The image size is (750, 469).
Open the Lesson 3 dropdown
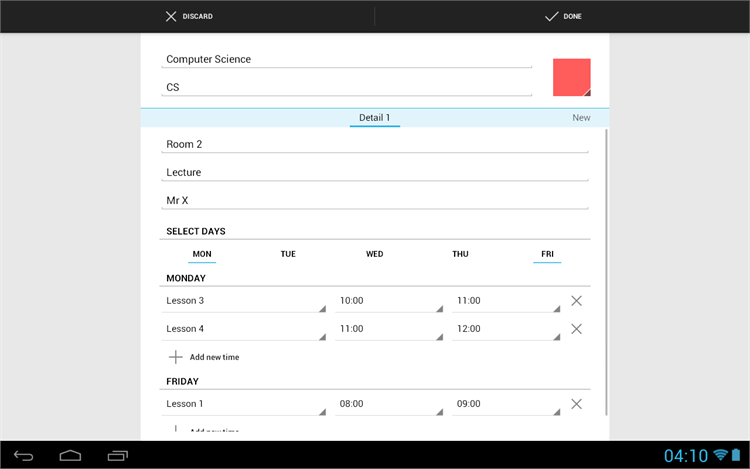(x=244, y=301)
